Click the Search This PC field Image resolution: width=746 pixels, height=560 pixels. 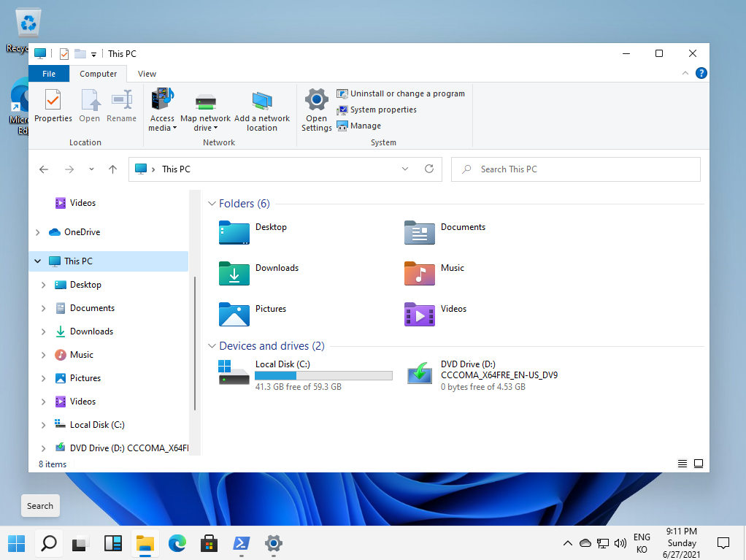click(576, 169)
